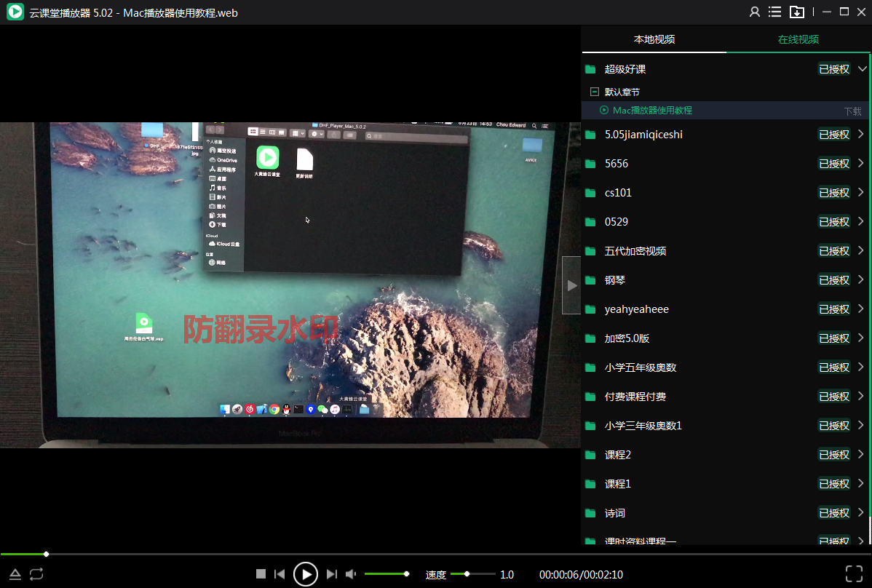Click the eject/open file icon

(15, 575)
